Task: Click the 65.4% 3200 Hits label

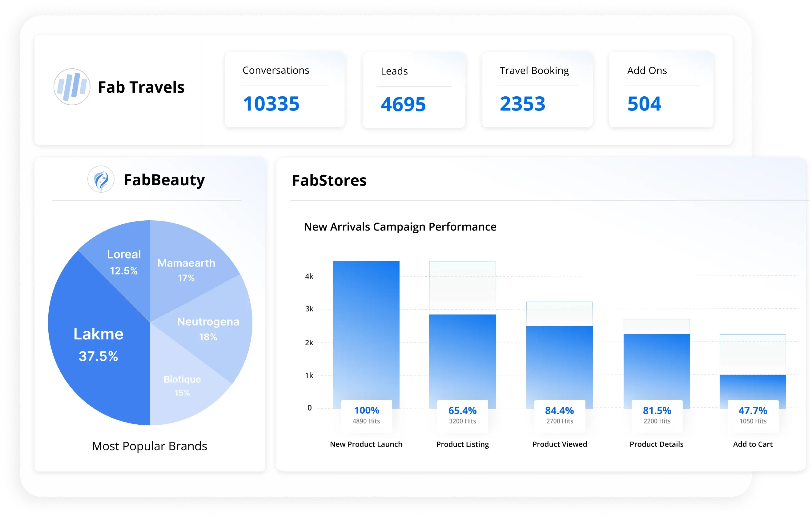Action: tap(462, 415)
